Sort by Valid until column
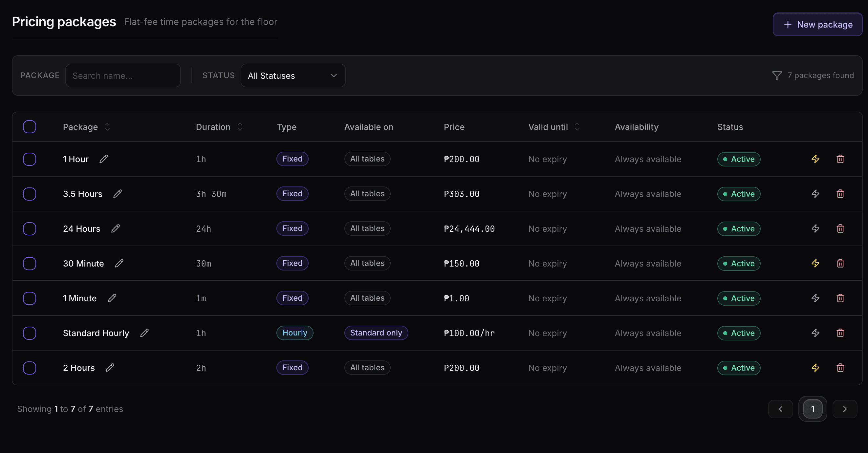 click(554, 127)
